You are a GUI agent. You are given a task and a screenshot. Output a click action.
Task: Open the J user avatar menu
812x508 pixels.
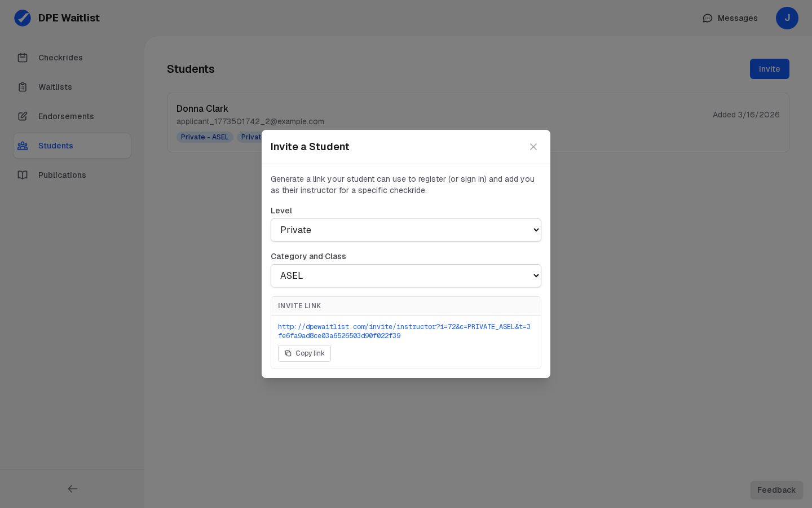coord(787,18)
